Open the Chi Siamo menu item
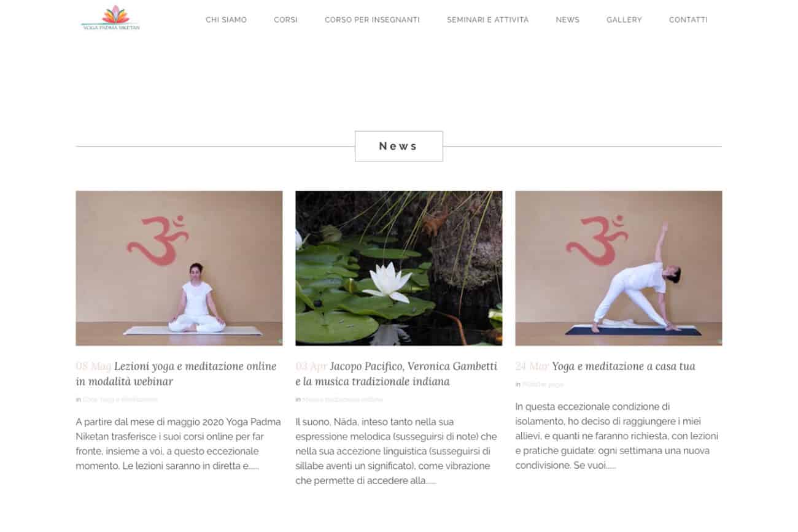 [x=226, y=20]
